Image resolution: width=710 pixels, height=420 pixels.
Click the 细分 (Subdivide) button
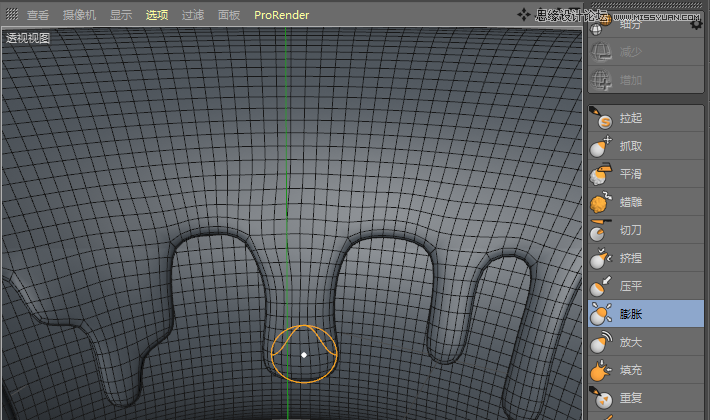tap(630, 27)
